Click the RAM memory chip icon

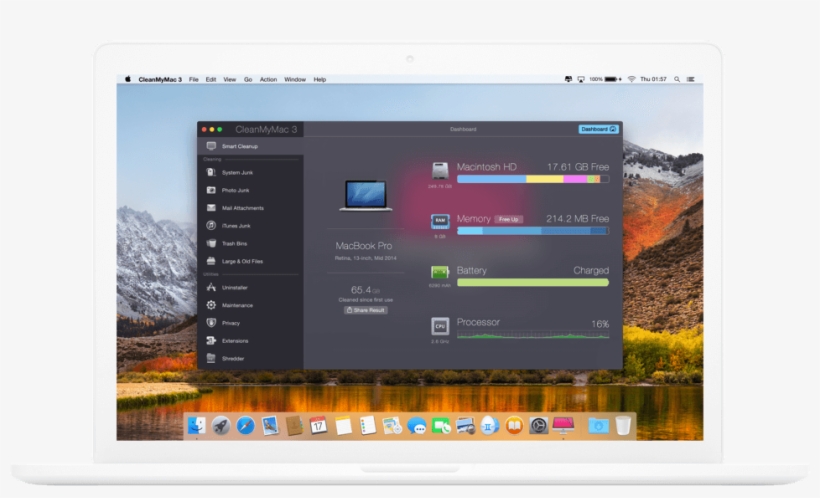click(x=440, y=221)
